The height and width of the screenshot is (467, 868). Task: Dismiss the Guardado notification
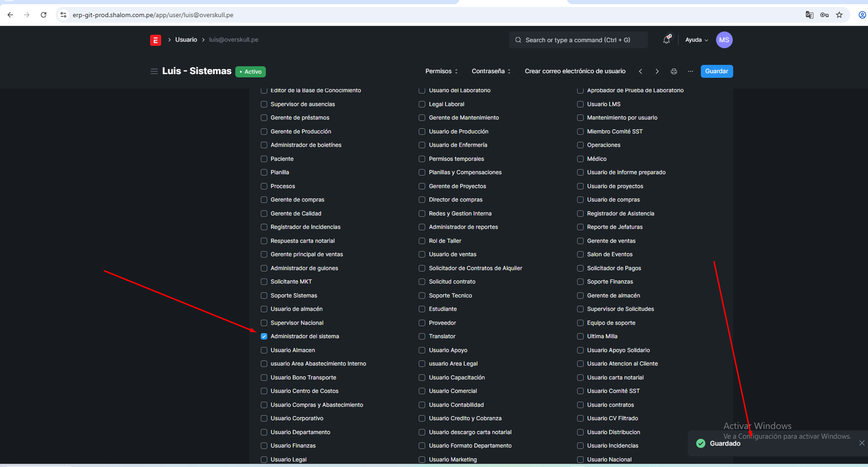coord(862,443)
